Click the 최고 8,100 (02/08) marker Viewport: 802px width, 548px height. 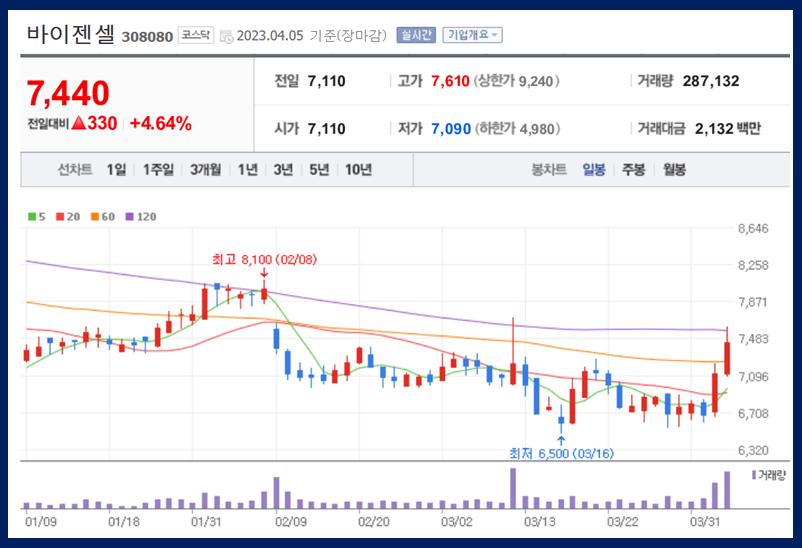[264, 259]
